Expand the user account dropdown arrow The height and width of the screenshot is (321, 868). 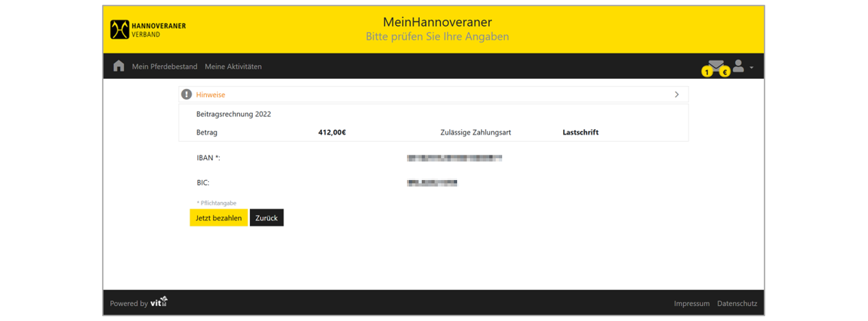coord(752,68)
